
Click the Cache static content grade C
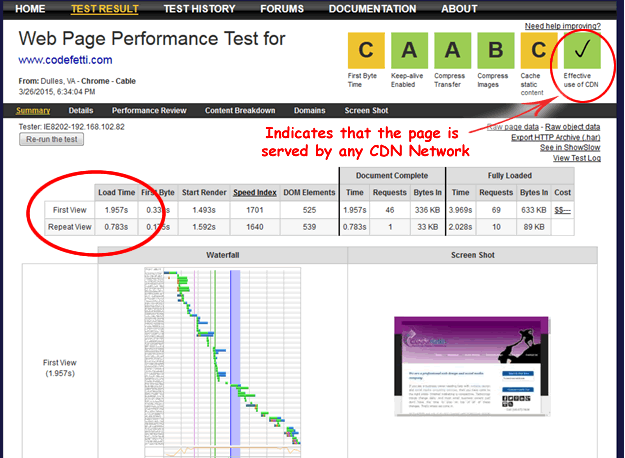[539, 50]
